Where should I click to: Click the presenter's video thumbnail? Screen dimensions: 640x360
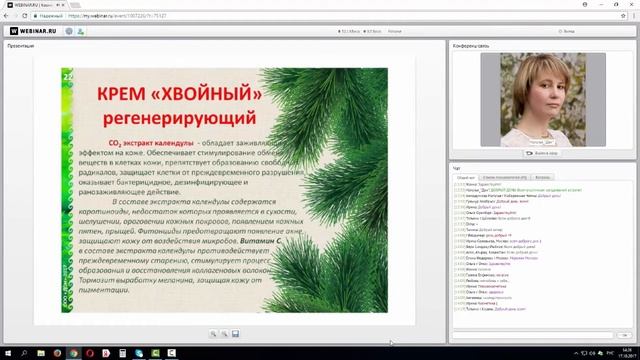543,100
